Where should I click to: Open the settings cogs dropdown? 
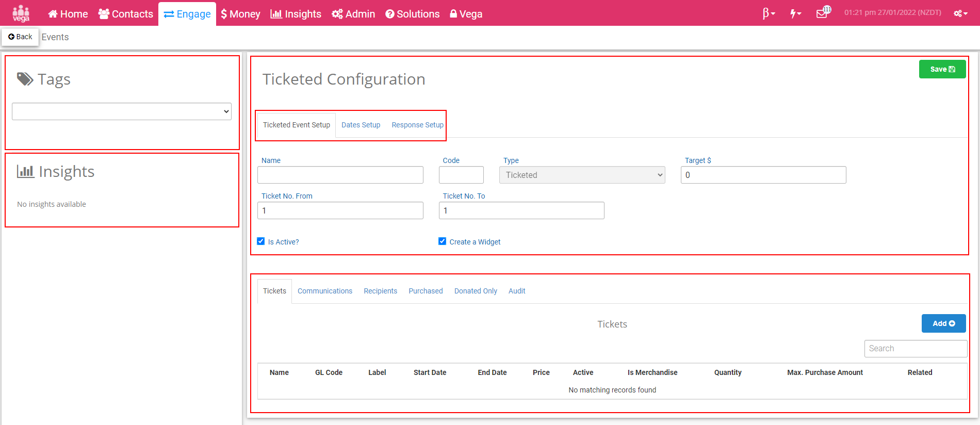pos(960,13)
